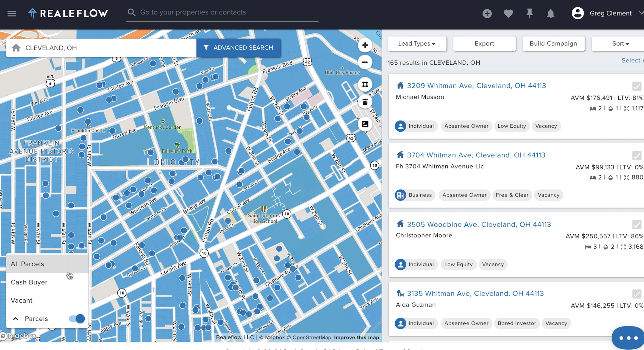The height and width of the screenshot is (350, 644).
Task: Select Cash Buyer parcel option
Action: coord(29,282)
